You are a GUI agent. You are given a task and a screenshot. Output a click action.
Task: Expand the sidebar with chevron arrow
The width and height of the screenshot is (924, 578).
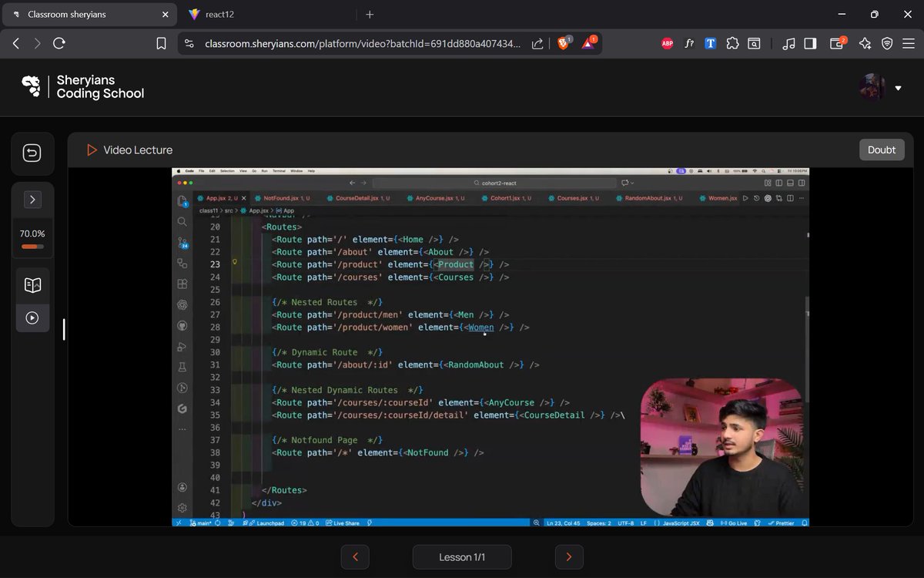tap(32, 200)
